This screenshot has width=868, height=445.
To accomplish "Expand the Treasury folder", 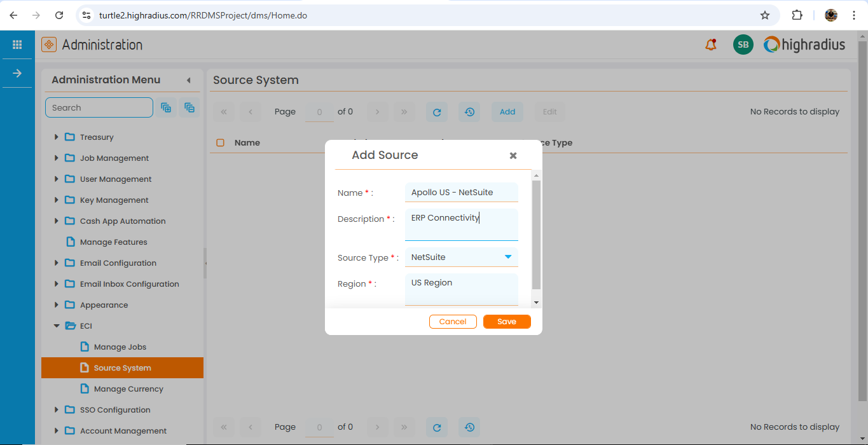I will pyautogui.click(x=56, y=137).
